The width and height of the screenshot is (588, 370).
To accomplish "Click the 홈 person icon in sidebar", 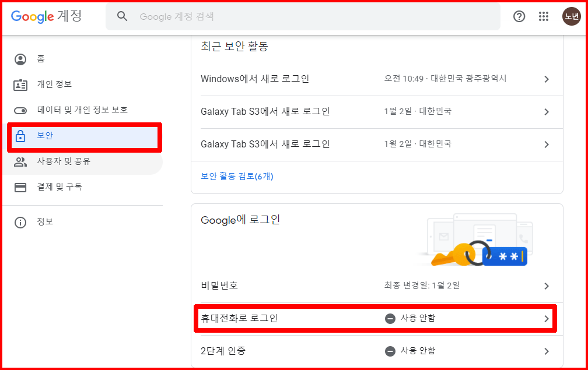I will 20,59.
